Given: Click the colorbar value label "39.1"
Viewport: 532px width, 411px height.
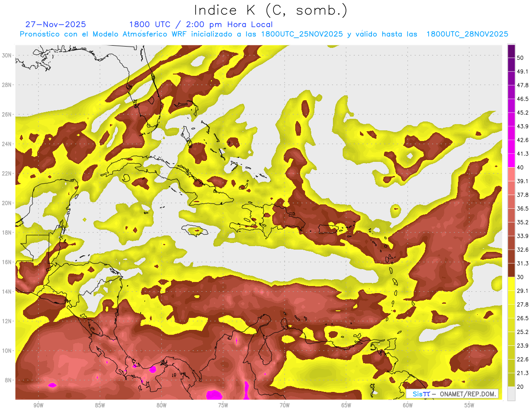Looking at the screenshot, I should pyautogui.click(x=523, y=181).
